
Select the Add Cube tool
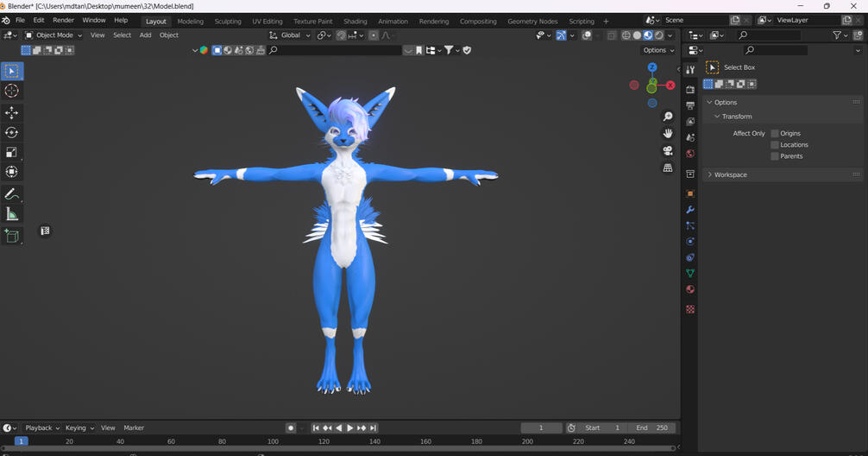click(11, 236)
